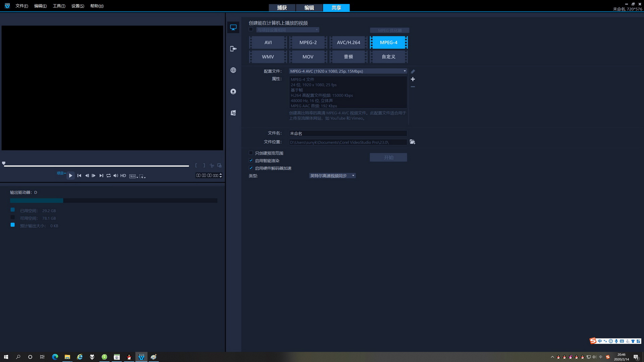Viewport: 644px width, 362px height.
Task: Click the enlarge preview window icon
Action: pyautogui.click(x=219, y=165)
